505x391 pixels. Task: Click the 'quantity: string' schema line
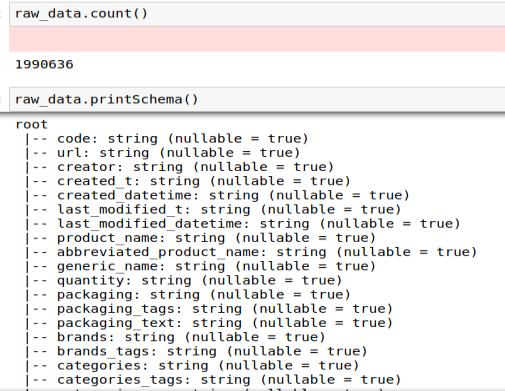tap(184, 281)
